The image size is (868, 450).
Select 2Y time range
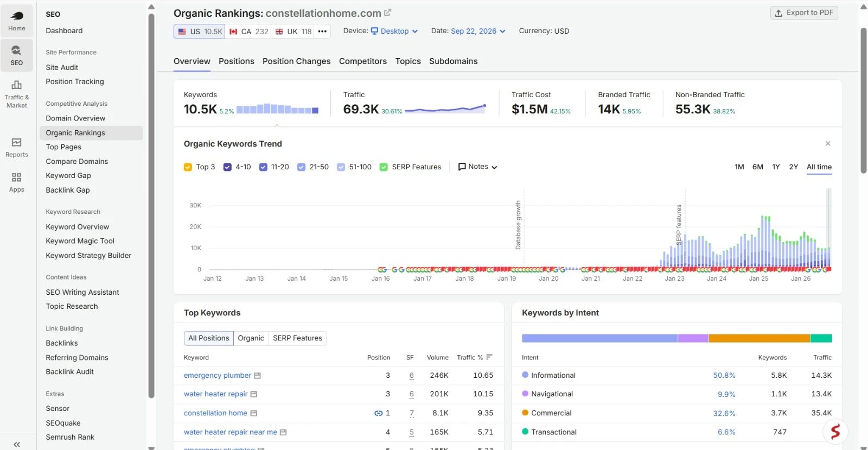pos(794,167)
